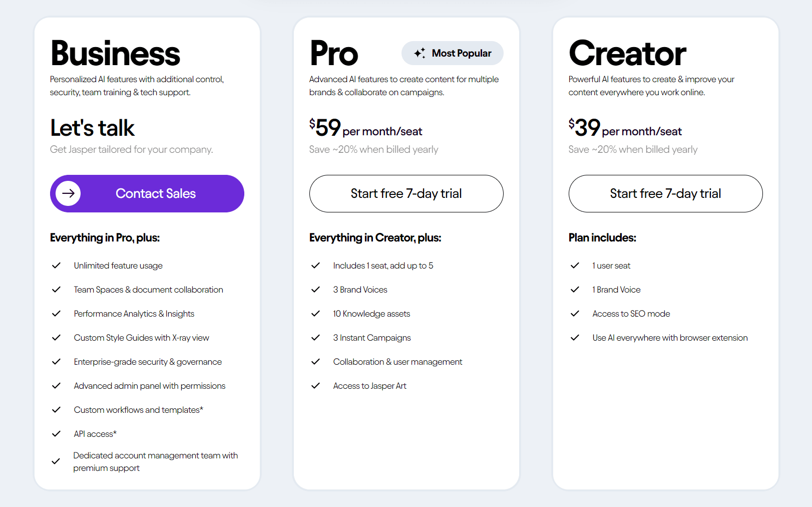Click the Business plan heading
The width and height of the screenshot is (812, 507).
click(x=115, y=53)
